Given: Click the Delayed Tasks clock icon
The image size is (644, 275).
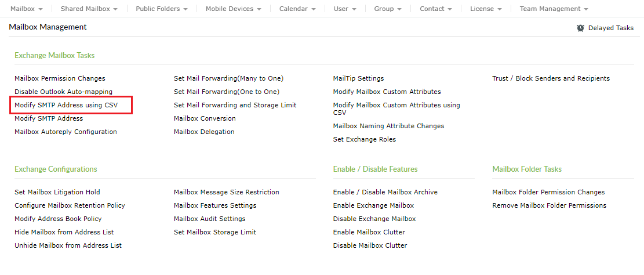Looking at the screenshot, I should [580, 28].
